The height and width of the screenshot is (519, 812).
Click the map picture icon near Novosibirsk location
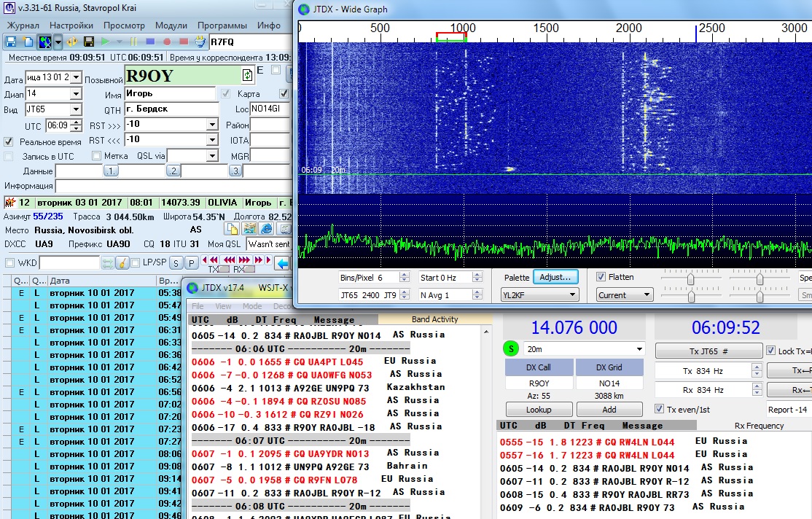[x=249, y=230]
